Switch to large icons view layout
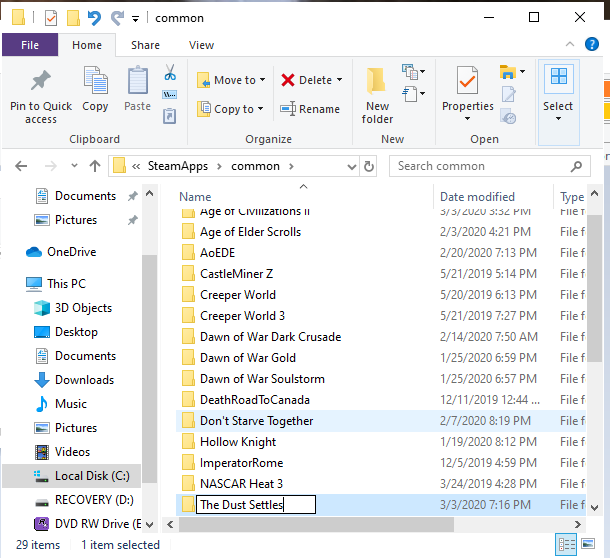The height and width of the screenshot is (558, 610). point(588,544)
